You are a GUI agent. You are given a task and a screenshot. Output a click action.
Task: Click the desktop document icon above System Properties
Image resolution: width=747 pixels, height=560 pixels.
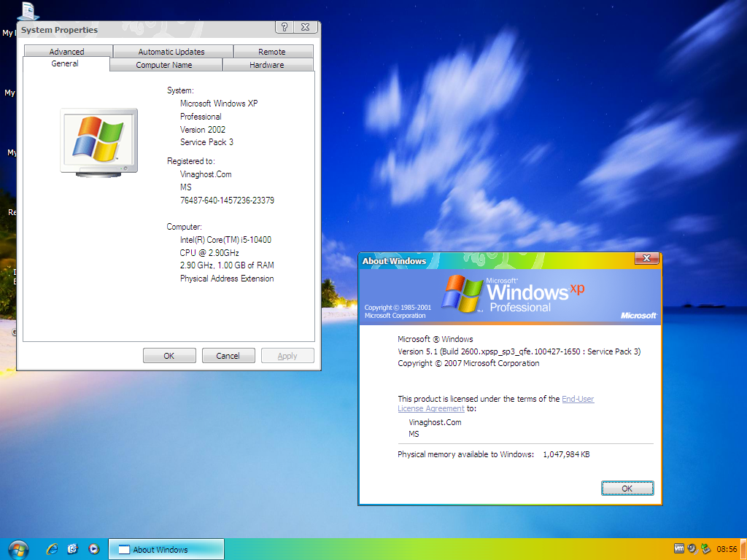(27, 11)
